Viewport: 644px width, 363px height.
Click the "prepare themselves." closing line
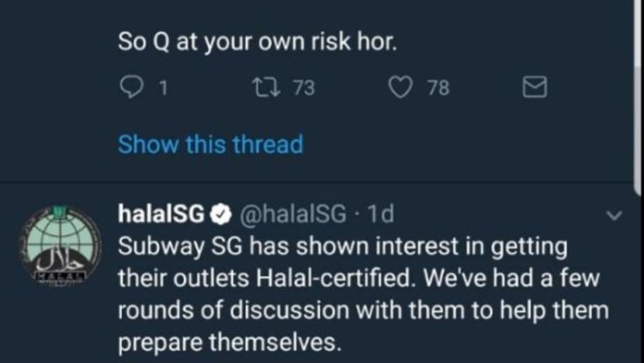229,341
